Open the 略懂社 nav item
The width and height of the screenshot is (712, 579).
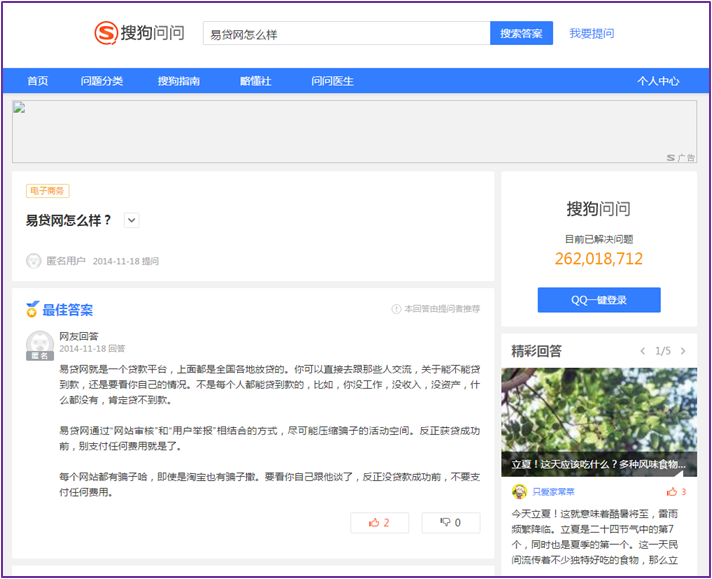(x=255, y=81)
